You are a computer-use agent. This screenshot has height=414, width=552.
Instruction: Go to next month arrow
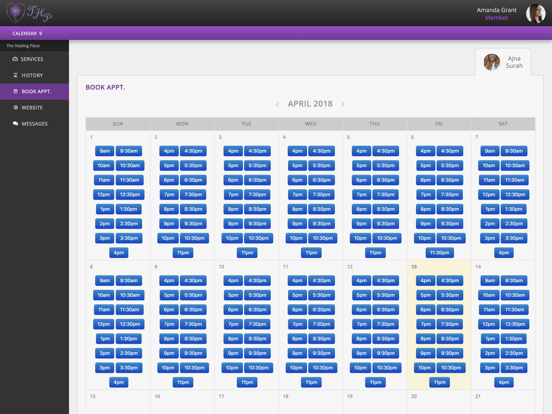(x=343, y=104)
